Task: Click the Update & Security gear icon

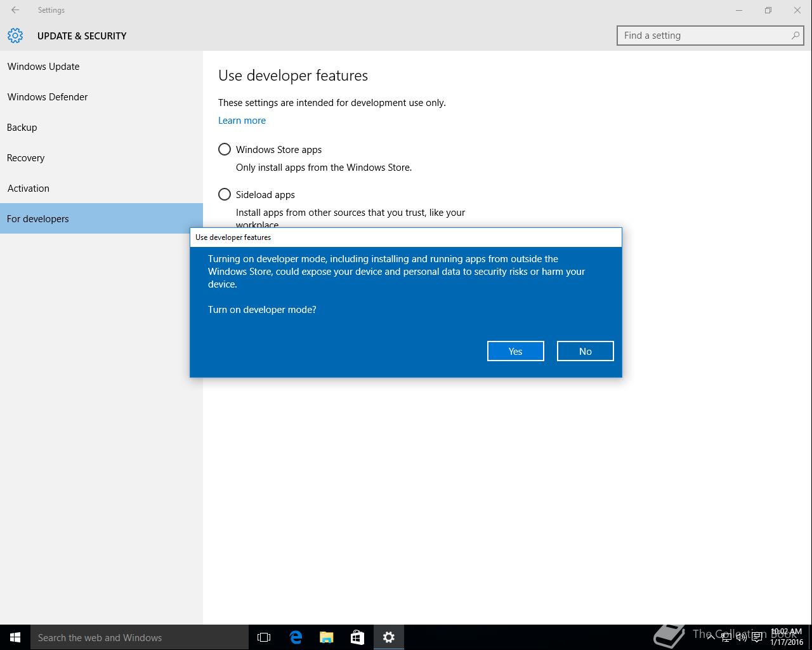Action: click(15, 36)
